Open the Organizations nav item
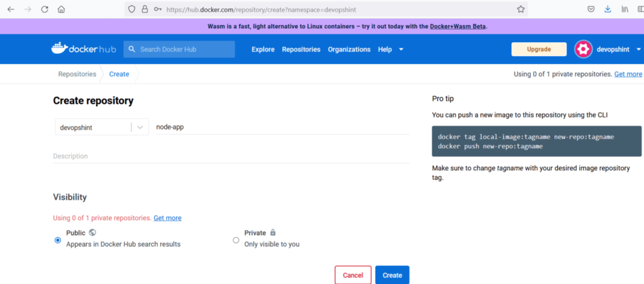The width and height of the screenshot is (644, 284). [349, 49]
